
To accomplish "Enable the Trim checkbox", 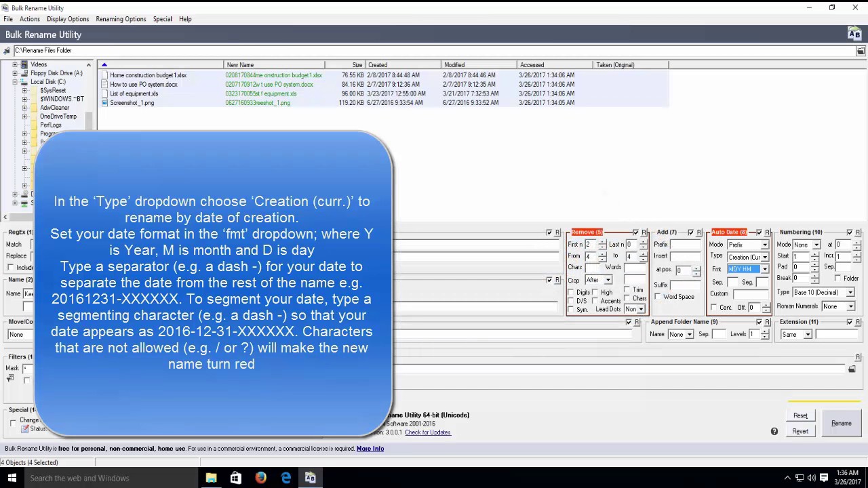I will pos(627,290).
